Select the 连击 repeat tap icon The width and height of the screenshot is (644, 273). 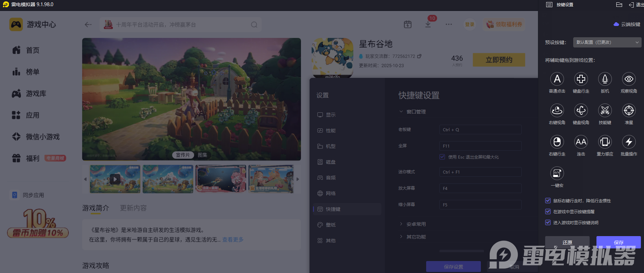(x=581, y=142)
